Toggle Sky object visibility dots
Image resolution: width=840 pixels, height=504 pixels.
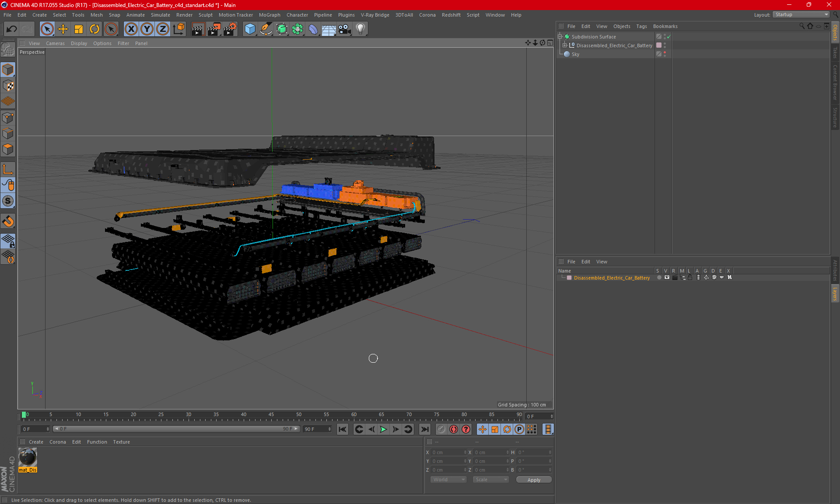click(665, 54)
